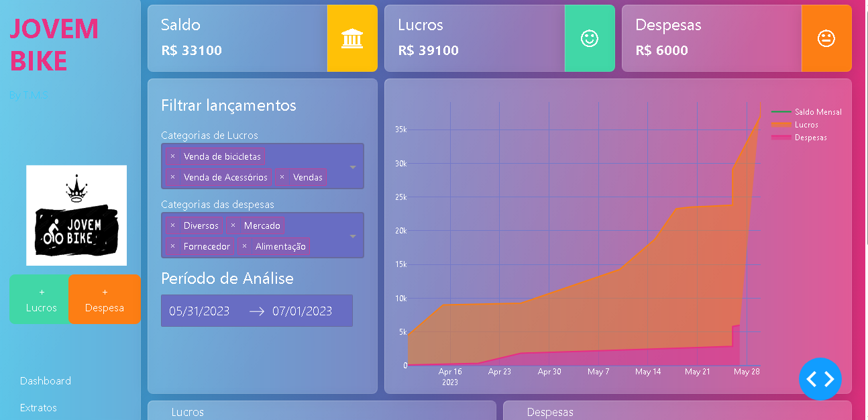Expand the Categorias de Lucros dropdown

coord(354,166)
